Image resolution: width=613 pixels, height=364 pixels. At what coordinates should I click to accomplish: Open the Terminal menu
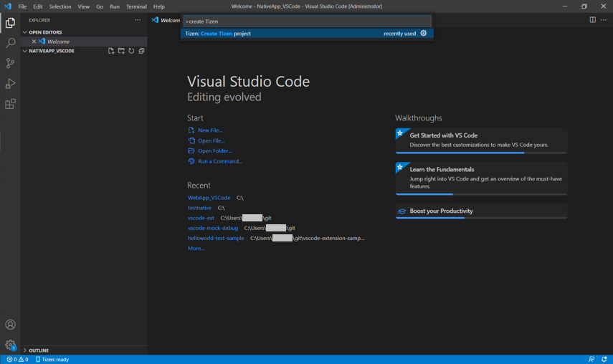pos(136,6)
